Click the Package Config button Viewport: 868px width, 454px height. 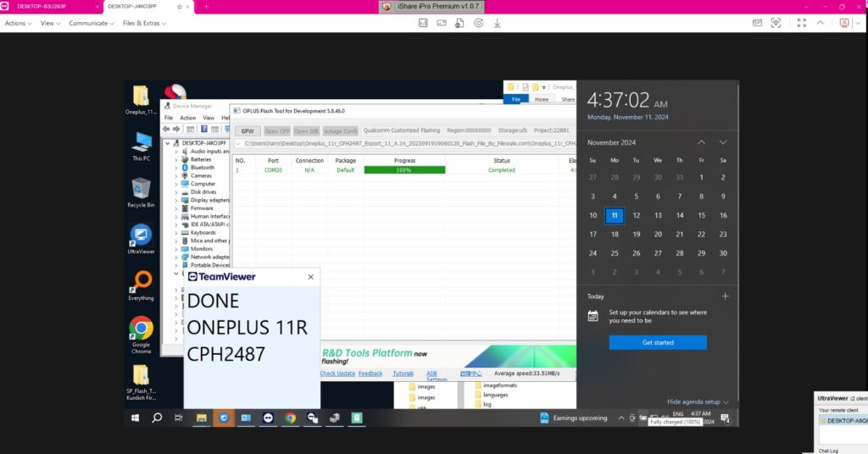click(340, 131)
